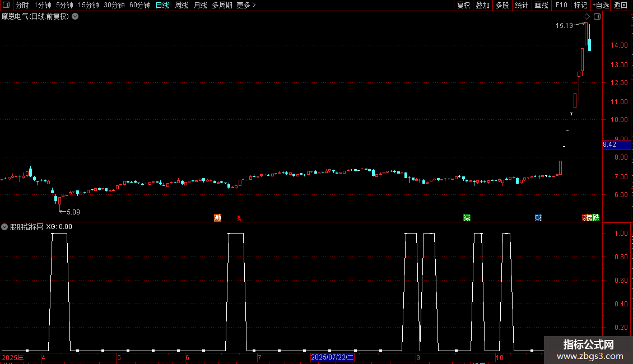Click the 叠加 overlay button
Viewport: 633px width, 364px height.
[483, 5]
